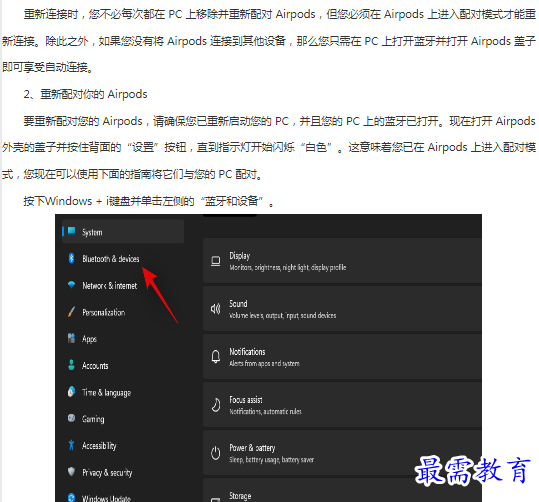The height and width of the screenshot is (502, 539).
Task: Open the Display settings card
Action: click(x=342, y=261)
